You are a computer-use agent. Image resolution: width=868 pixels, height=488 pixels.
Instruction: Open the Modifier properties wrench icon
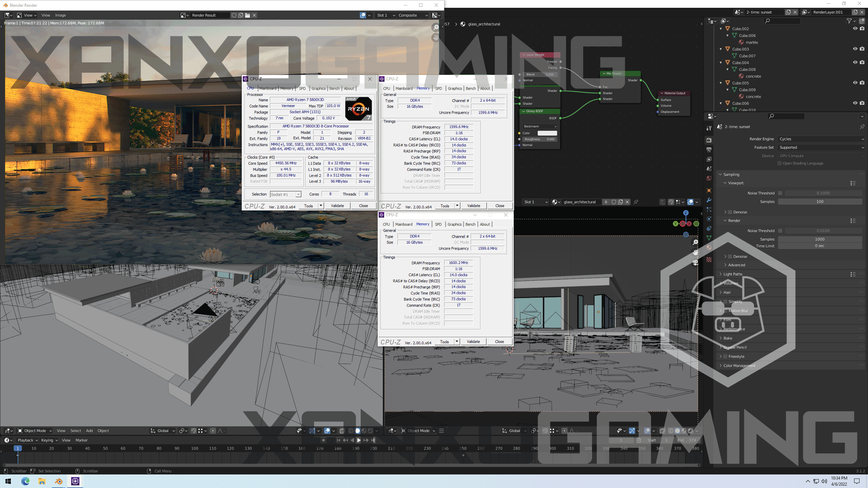(x=709, y=200)
